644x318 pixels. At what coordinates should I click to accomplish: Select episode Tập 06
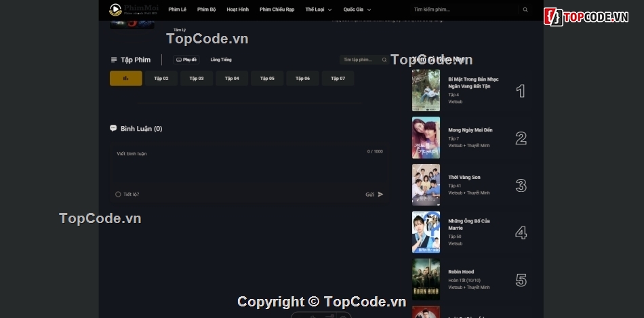(302, 79)
